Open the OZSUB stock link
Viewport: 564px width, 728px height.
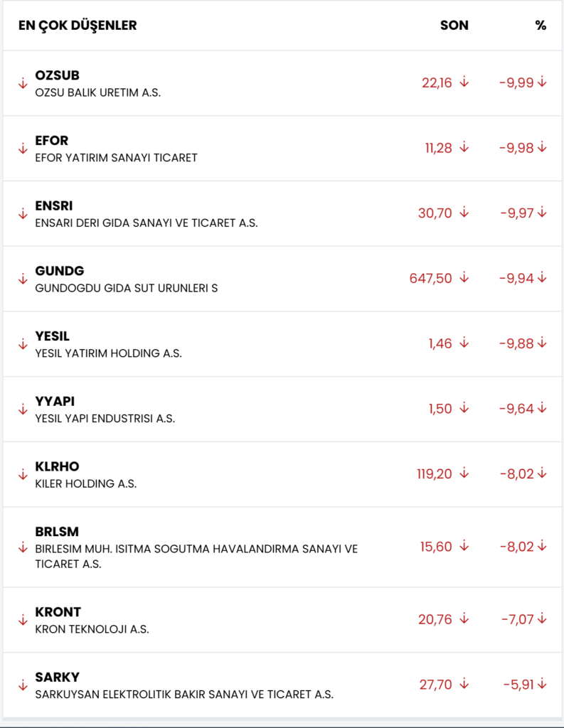tap(57, 75)
